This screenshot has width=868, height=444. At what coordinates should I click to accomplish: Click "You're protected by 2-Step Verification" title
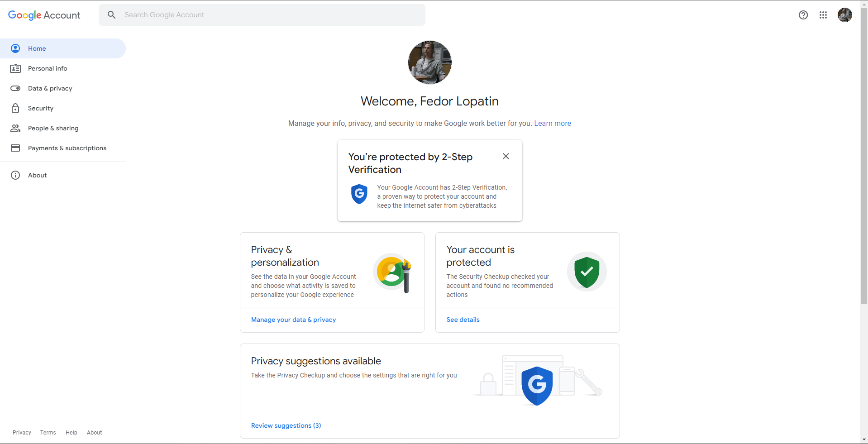pyautogui.click(x=410, y=163)
